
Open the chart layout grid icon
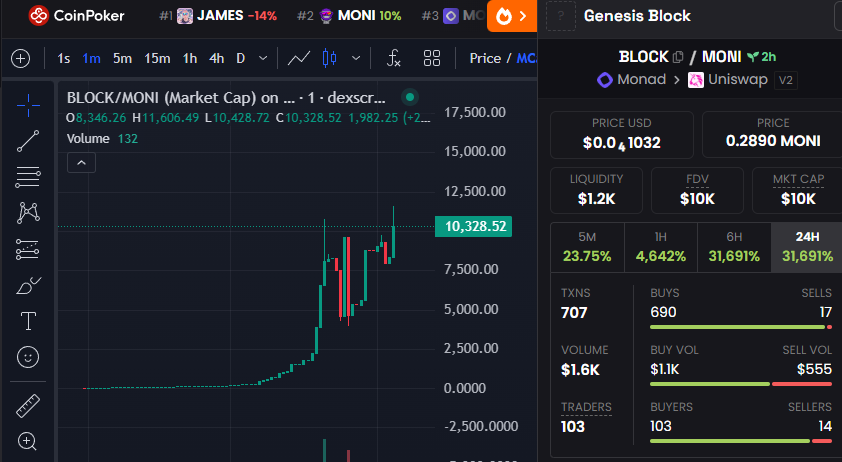[x=432, y=58]
